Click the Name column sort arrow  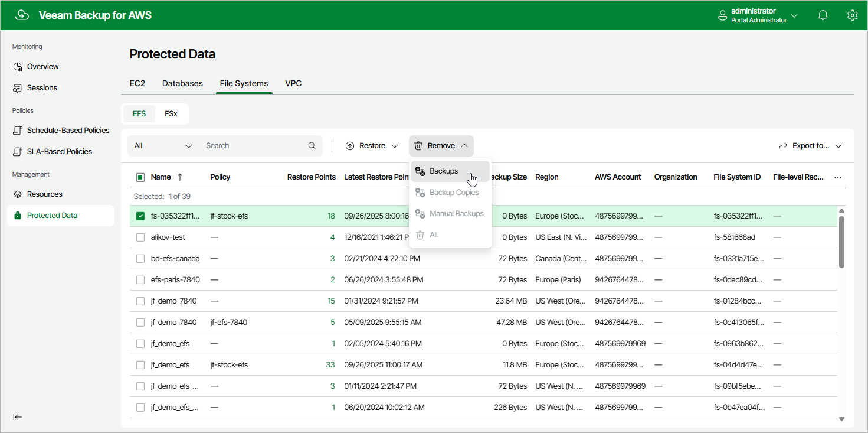click(180, 177)
